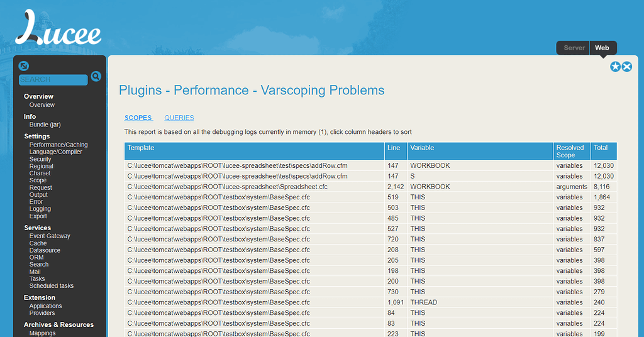Click the round X icon next to star
Screen dimensions: 644x337
point(627,67)
